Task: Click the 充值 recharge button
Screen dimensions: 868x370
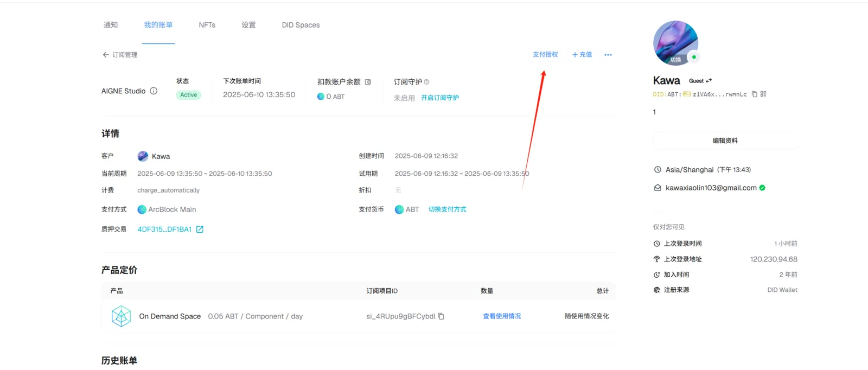Action: coord(582,55)
